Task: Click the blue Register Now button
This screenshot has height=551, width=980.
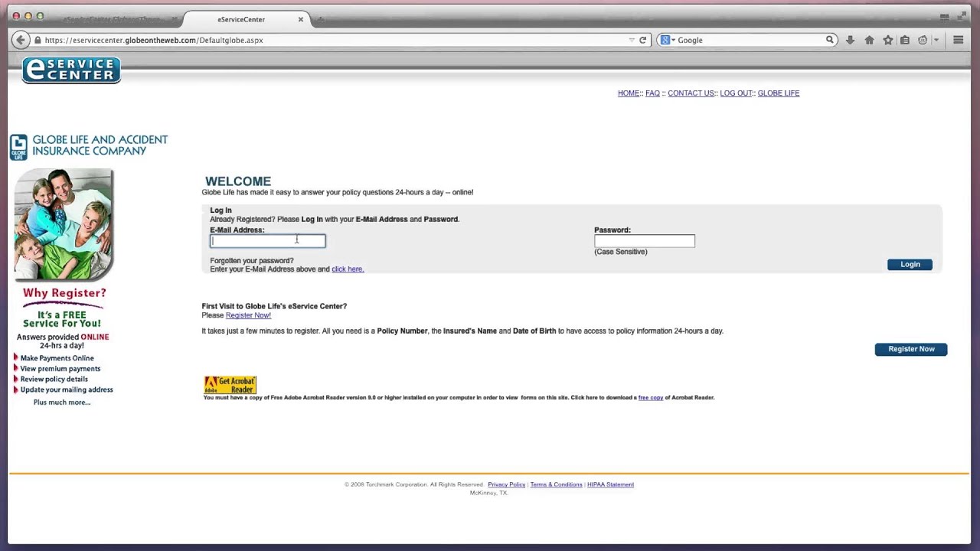Action: coord(911,349)
